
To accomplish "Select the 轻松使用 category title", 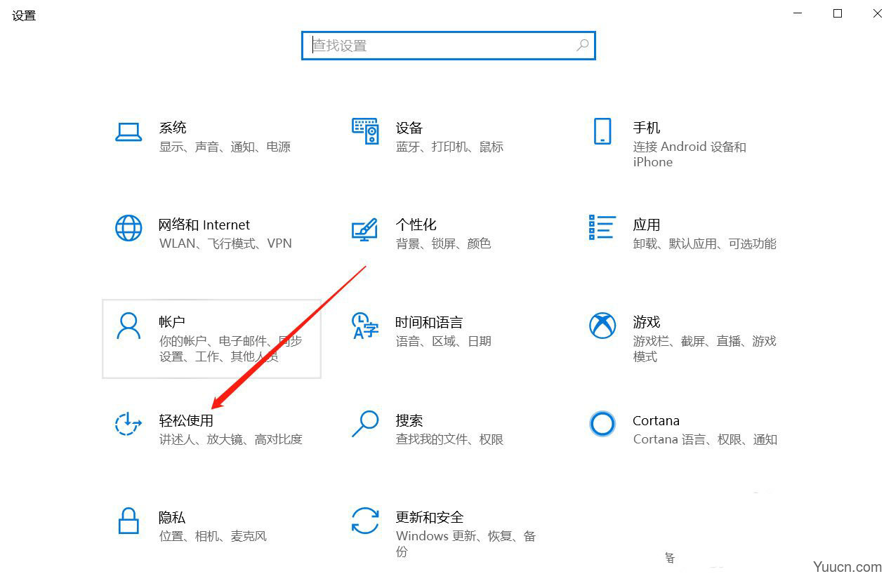I will 186,420.
